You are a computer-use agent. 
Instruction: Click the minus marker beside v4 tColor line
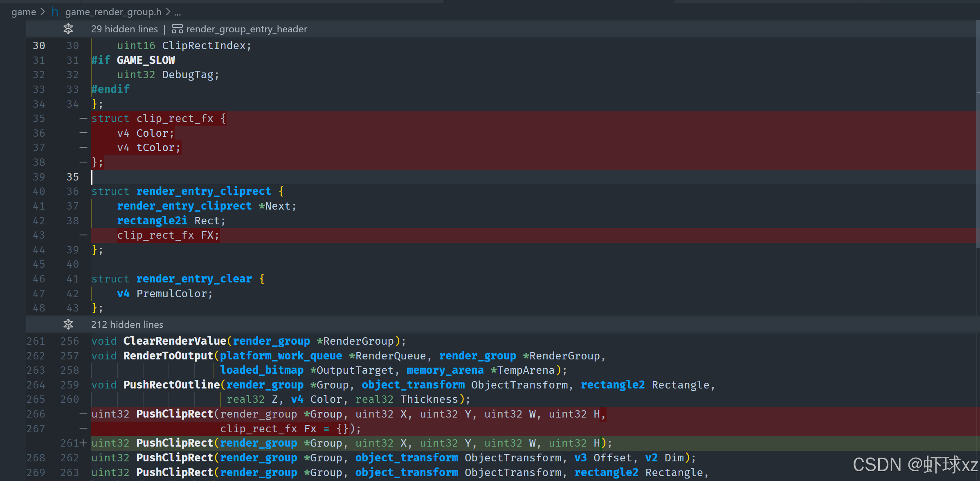pyautogui.click(x=83, y=147)
